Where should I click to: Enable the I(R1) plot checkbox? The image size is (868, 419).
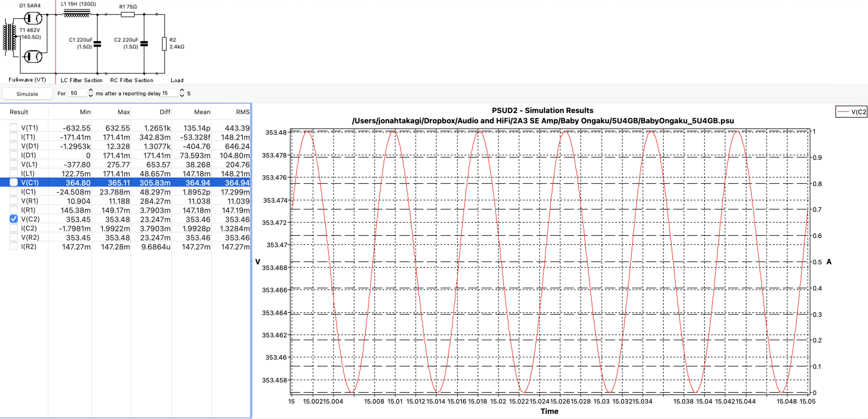coord(14,210)
